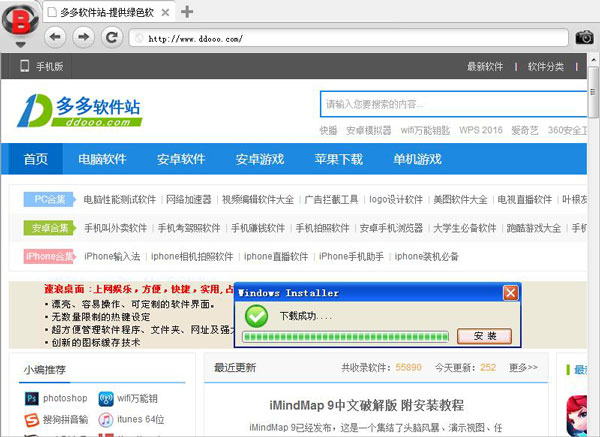Select the 多多软件站 browser tab
Viewport: 600px width, 437px height.
[x=108, y=13]
